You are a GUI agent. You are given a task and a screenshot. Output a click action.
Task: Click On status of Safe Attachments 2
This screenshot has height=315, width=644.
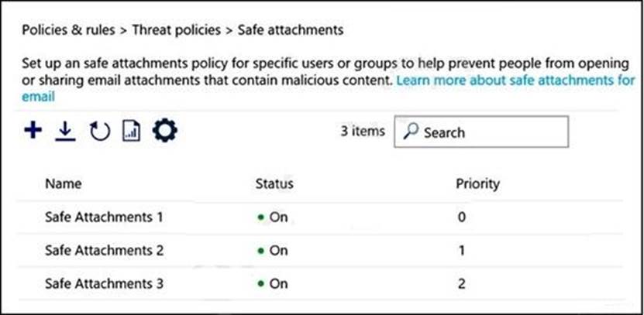[277, 250]
